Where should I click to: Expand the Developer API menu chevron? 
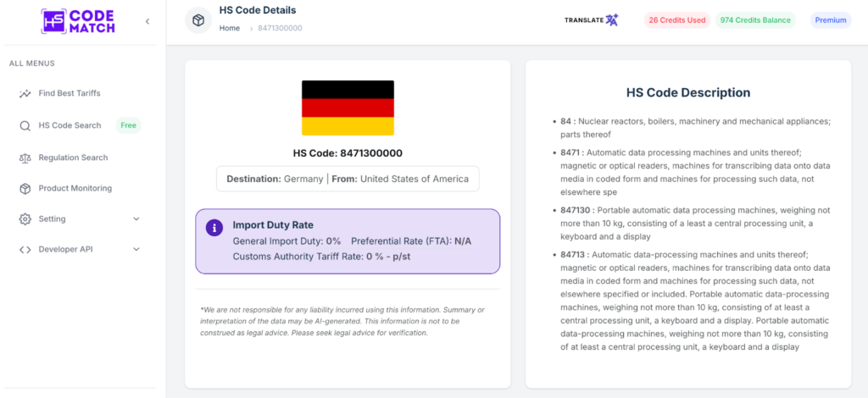(136, 250)
